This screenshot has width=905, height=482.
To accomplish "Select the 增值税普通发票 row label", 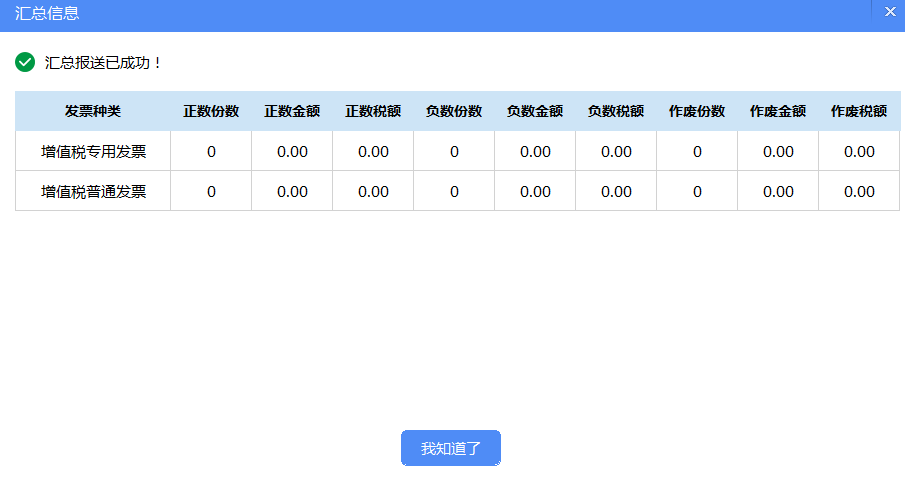I will 94,192.
